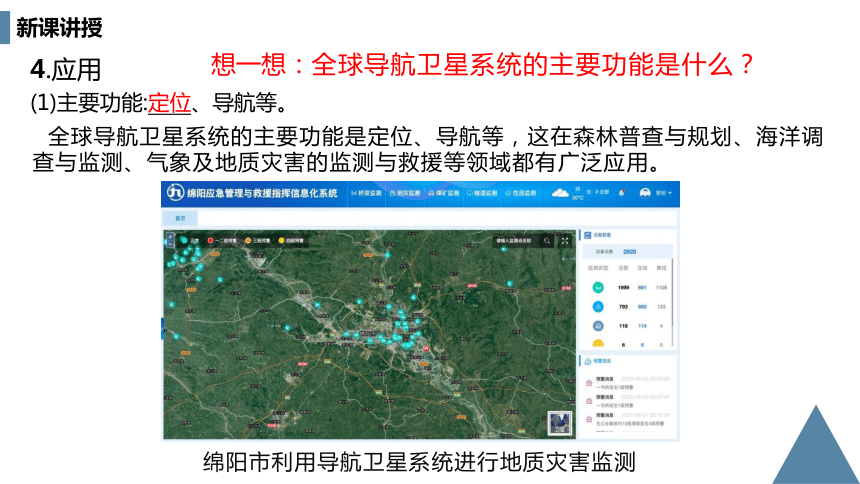Click the total count 793
This screenshot has height=484, width=860.
point(623,307)
